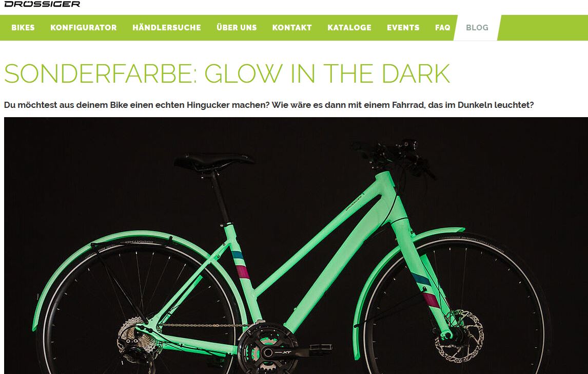This screenshot has width=588, height=374.
Task: Click the intro sentence about glowing bike
Action: click(x=268, y=105)
